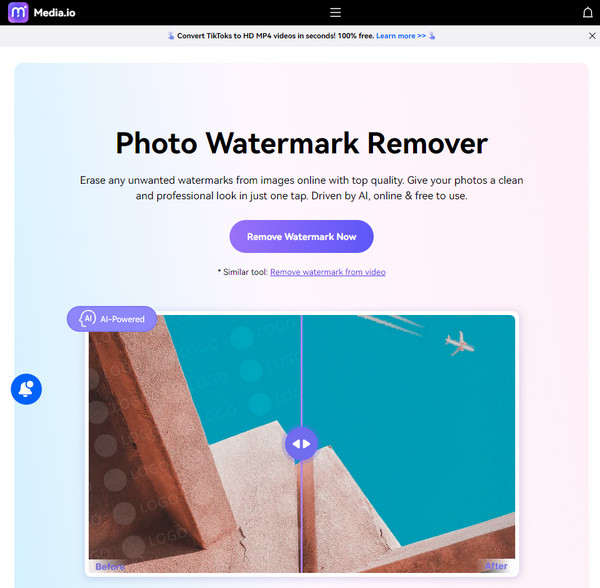This screenshot has height=588, width=600.
Task: Click the bell icon in top bar
Action: 587,13
